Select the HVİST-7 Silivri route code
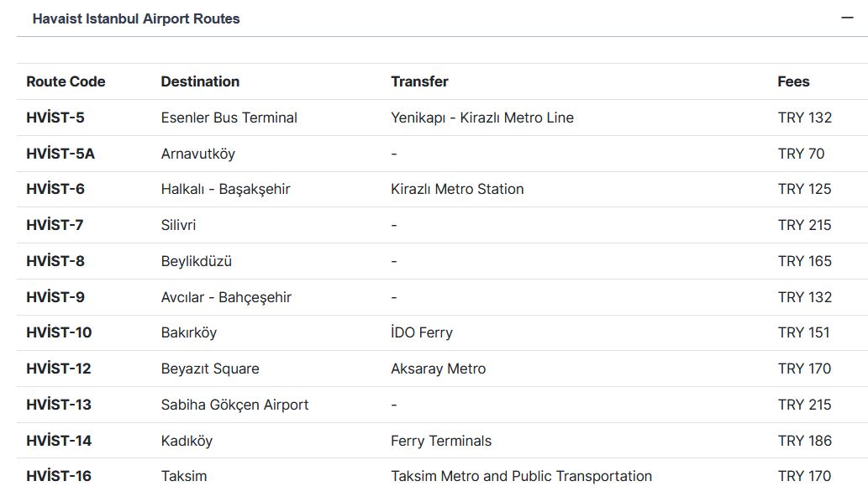 point(55,225)
